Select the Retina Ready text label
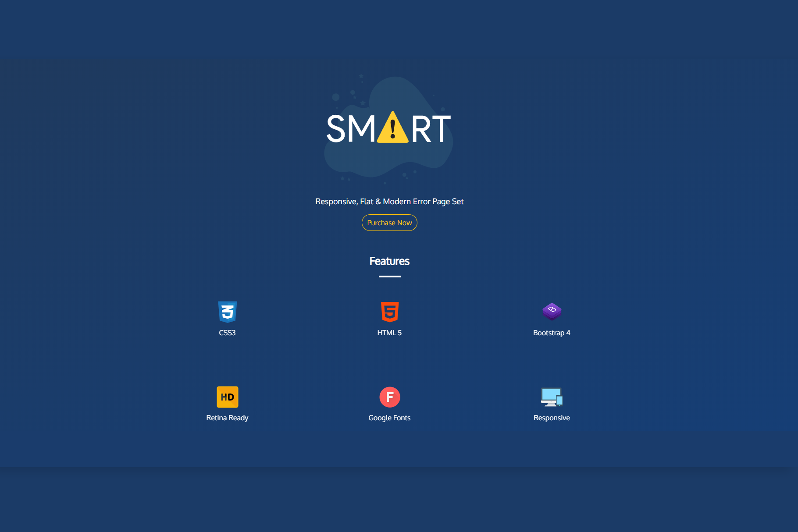The image size is (798, 532). [227, 418]
